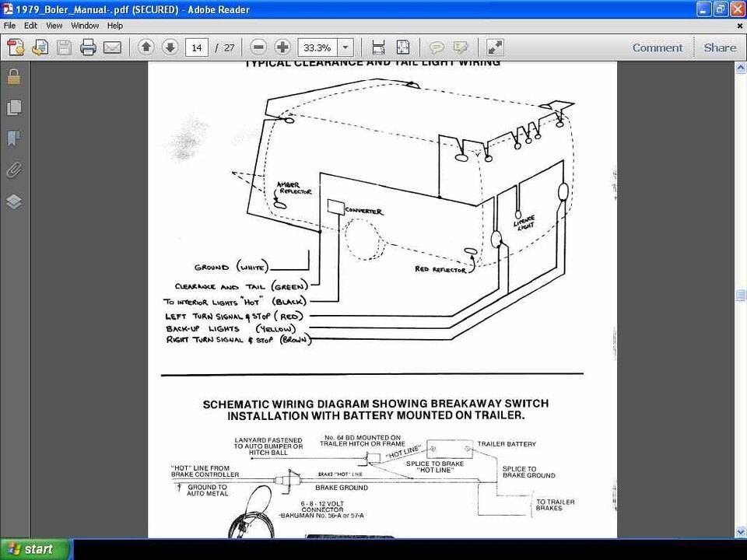
Task: Toggle read mode full-screen view
Action: pyautogui.click(x=494, y=47)
